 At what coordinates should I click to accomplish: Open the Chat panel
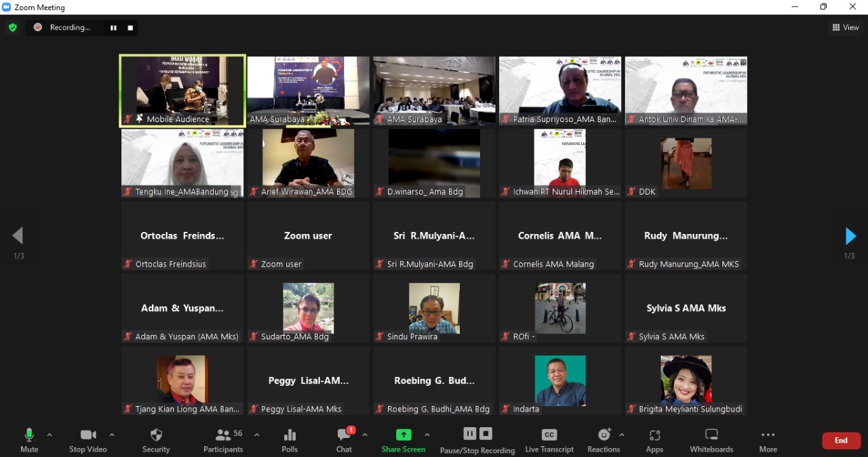[x=344, y=440]
